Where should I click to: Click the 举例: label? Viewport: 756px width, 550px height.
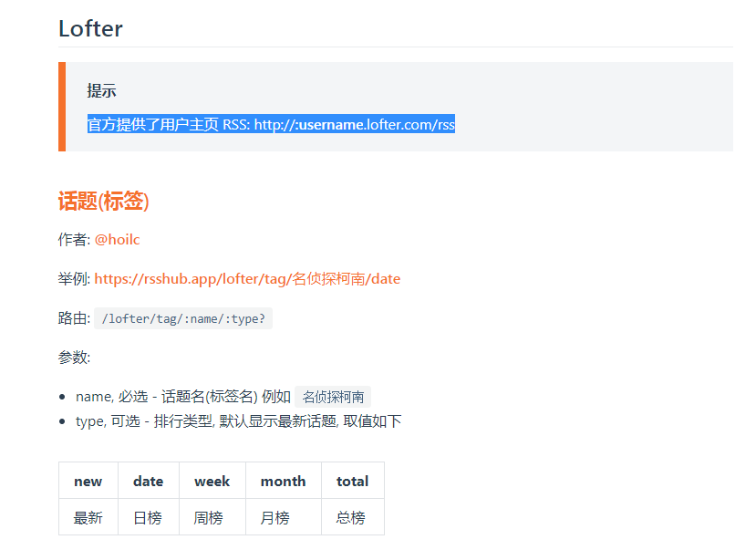click(74, 278)
